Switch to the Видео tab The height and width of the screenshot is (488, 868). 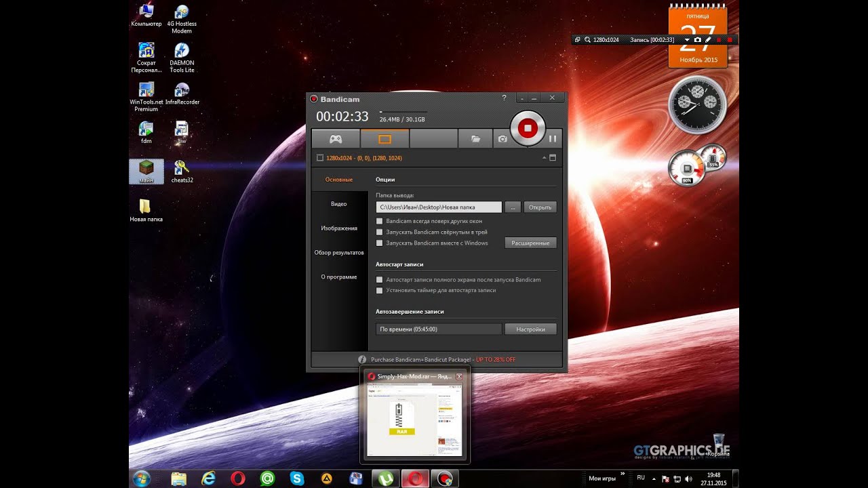[x=339, y=204]
